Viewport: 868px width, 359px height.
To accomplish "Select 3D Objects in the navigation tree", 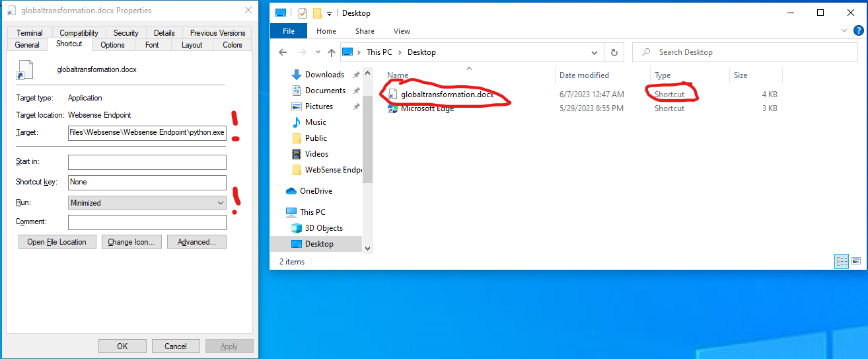I will tap(324, 228).
